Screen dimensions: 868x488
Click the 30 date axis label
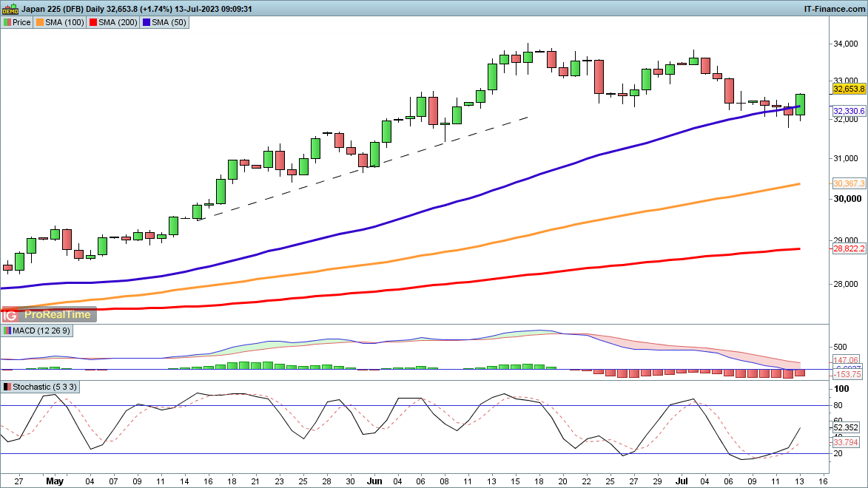tap(351, 481)
